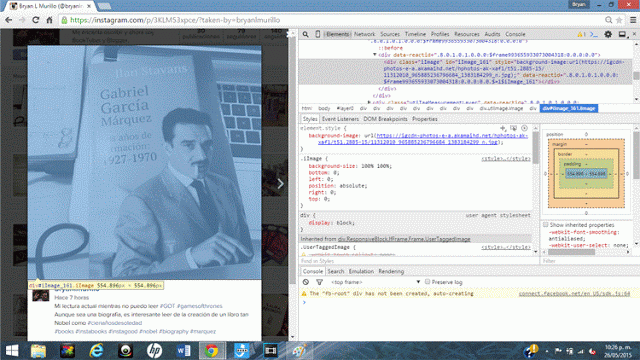The image size is (640, 360).
Task: Collapse the div data-reactid node
Action: (375, 55)
